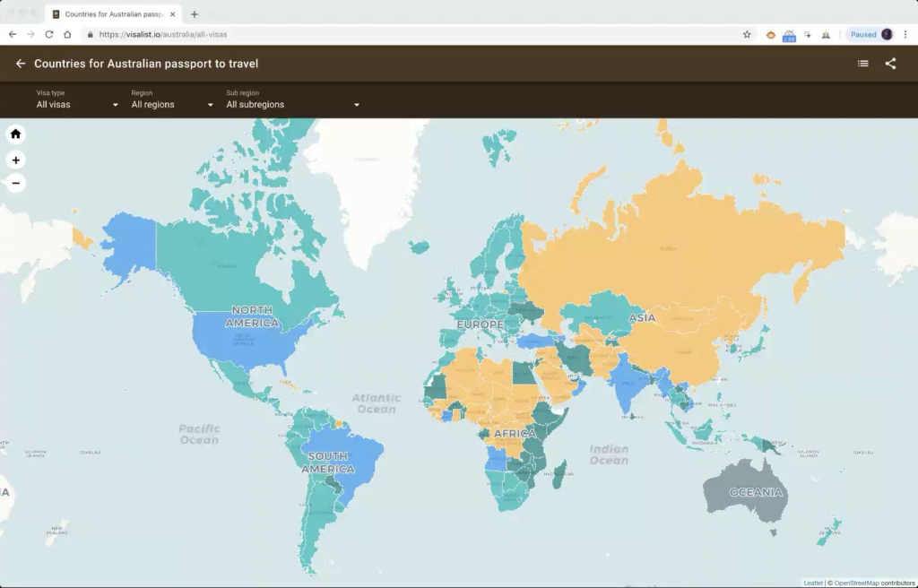Click the home icon to reset map view
The image size is (918, 588).
click(x=15, y=133)
